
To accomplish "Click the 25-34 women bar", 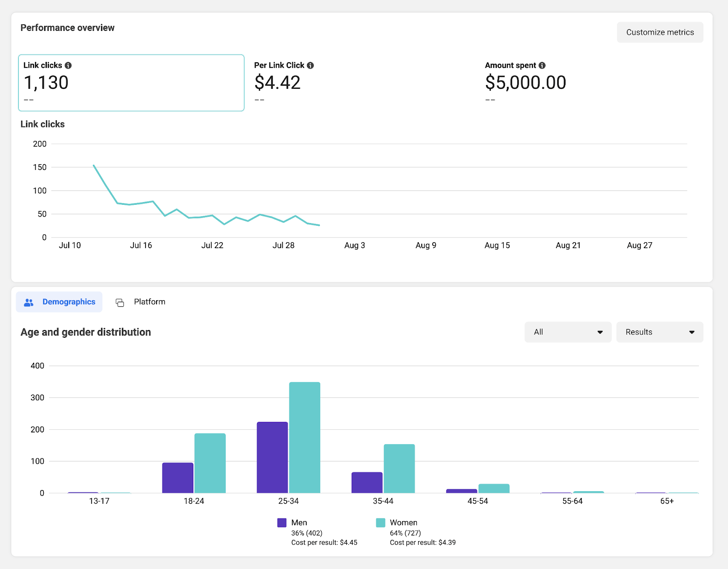I will tap(304, 437).
